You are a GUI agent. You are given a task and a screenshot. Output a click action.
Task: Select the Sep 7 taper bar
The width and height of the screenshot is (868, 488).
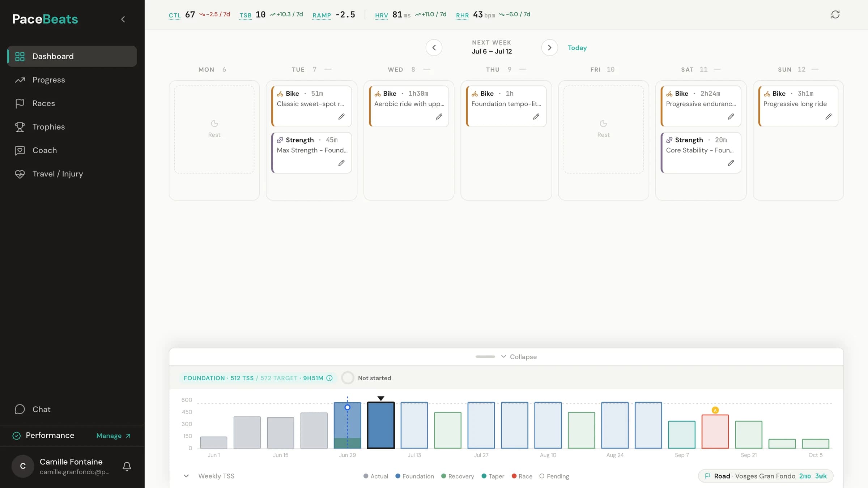pos(681,435)
